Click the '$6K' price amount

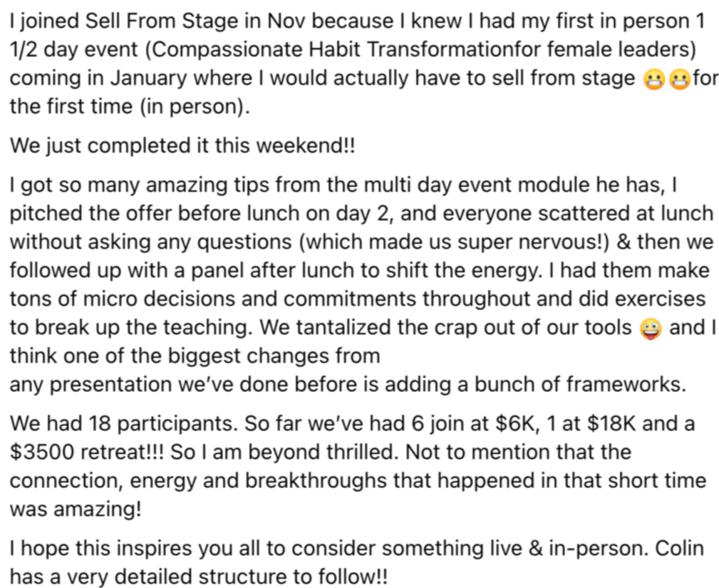[x=515, y=423]
